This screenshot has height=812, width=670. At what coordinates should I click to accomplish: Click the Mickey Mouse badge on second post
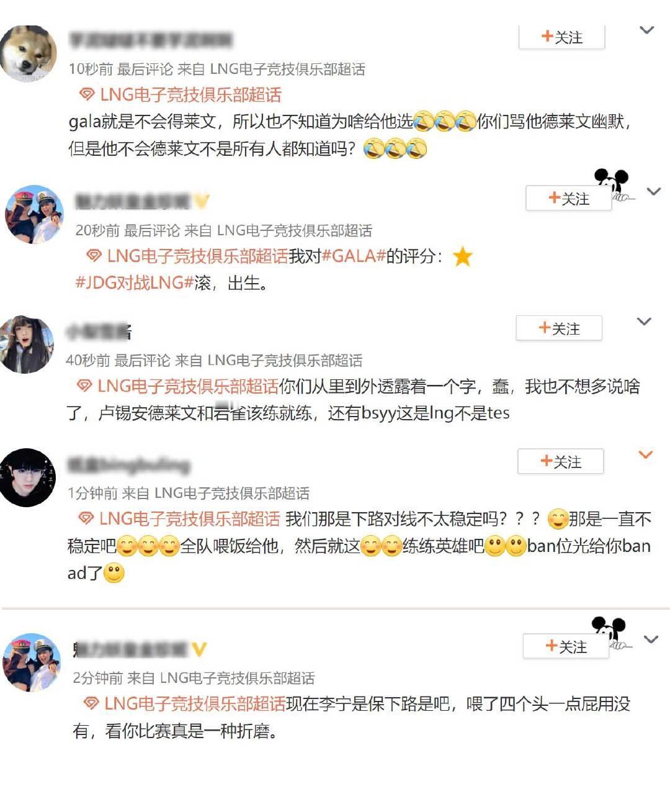[613, 184]
